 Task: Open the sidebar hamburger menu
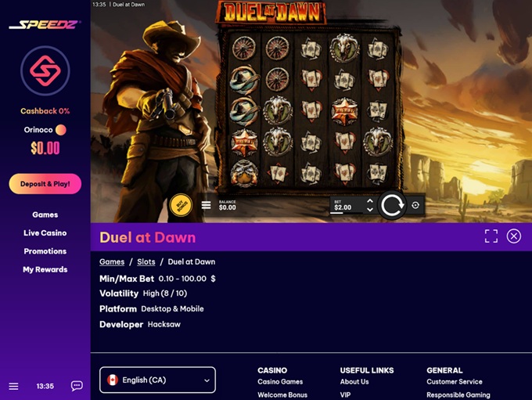13,386
